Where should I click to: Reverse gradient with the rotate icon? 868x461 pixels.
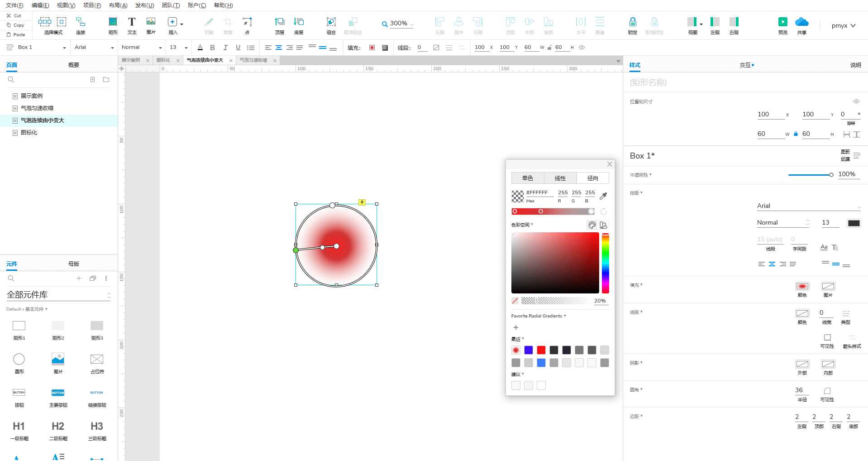click(603, 211)
